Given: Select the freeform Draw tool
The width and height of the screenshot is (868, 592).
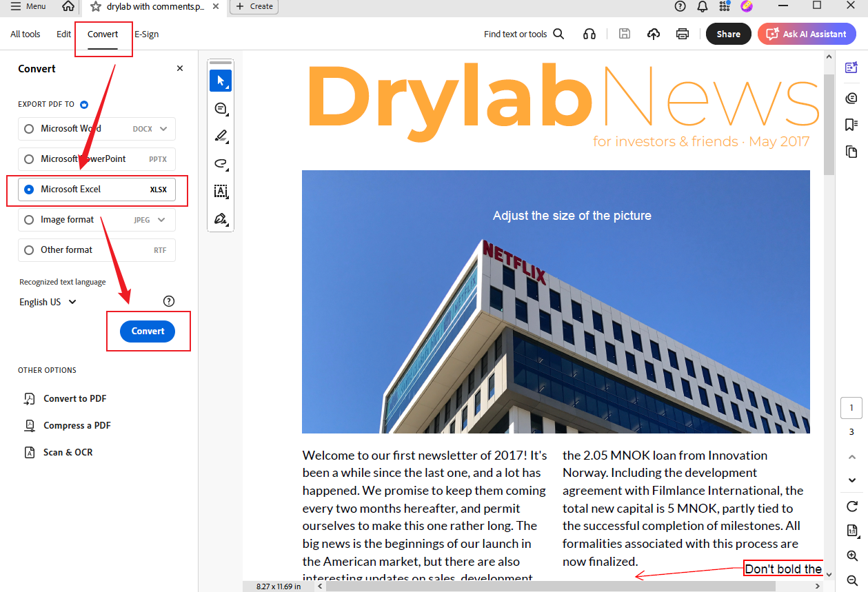Looking at the screenshot, I should click(221, 164).
